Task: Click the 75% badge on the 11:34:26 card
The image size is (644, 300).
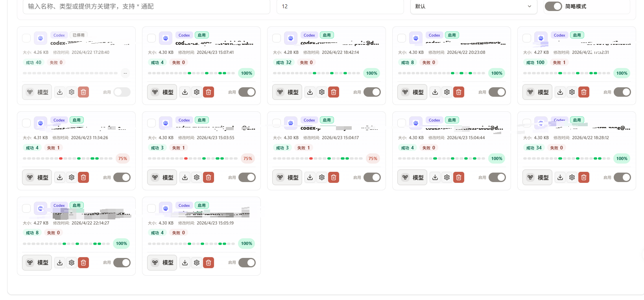Action: click(x=123, y=158)
